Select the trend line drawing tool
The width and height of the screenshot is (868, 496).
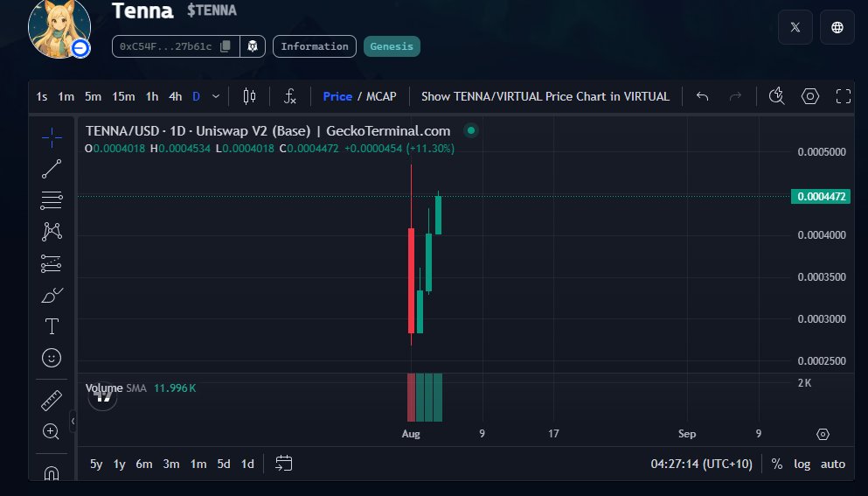(x=52, y=169)
